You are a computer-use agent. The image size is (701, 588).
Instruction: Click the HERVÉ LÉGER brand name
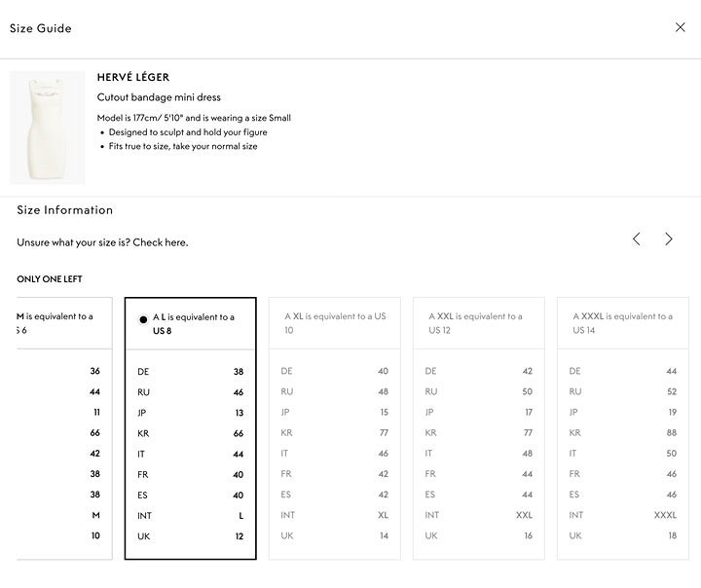[133, 77]
